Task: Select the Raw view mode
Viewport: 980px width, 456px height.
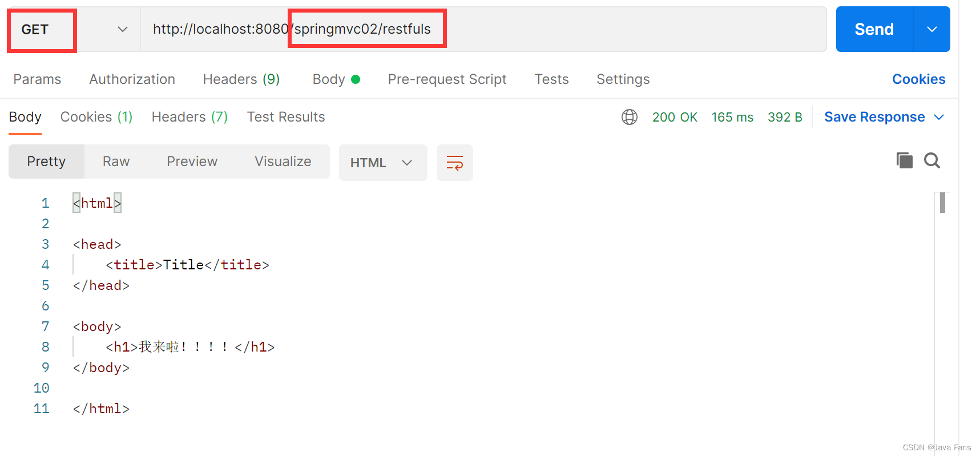Action: click(x=116, y=162)
